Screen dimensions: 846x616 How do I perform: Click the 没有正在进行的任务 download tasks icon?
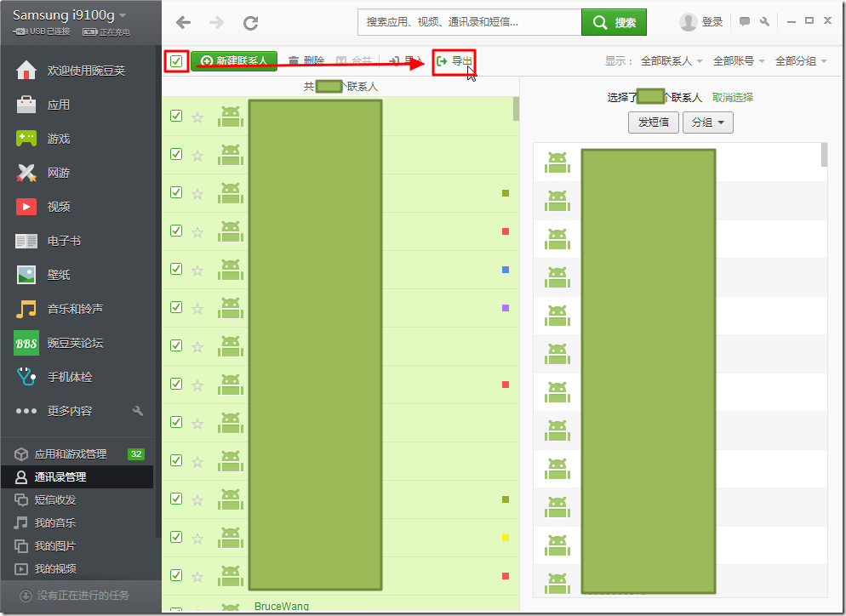pos(26,596)
